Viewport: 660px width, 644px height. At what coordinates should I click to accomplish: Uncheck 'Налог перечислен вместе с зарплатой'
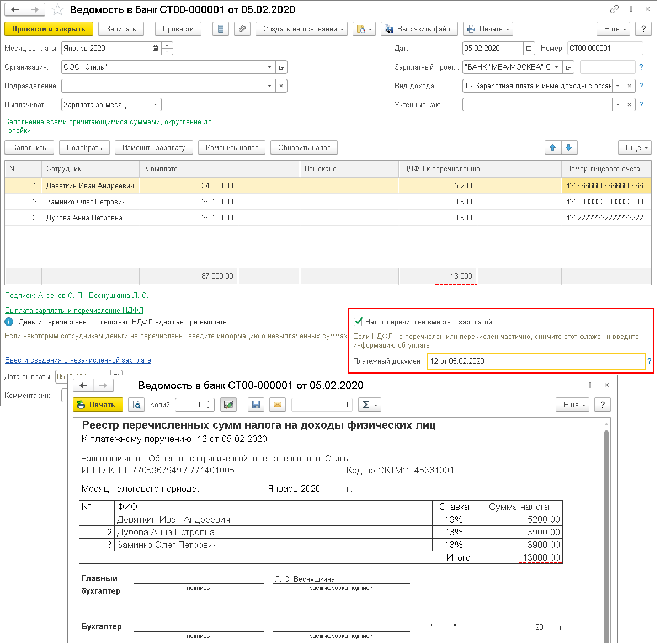click(358, 322)
